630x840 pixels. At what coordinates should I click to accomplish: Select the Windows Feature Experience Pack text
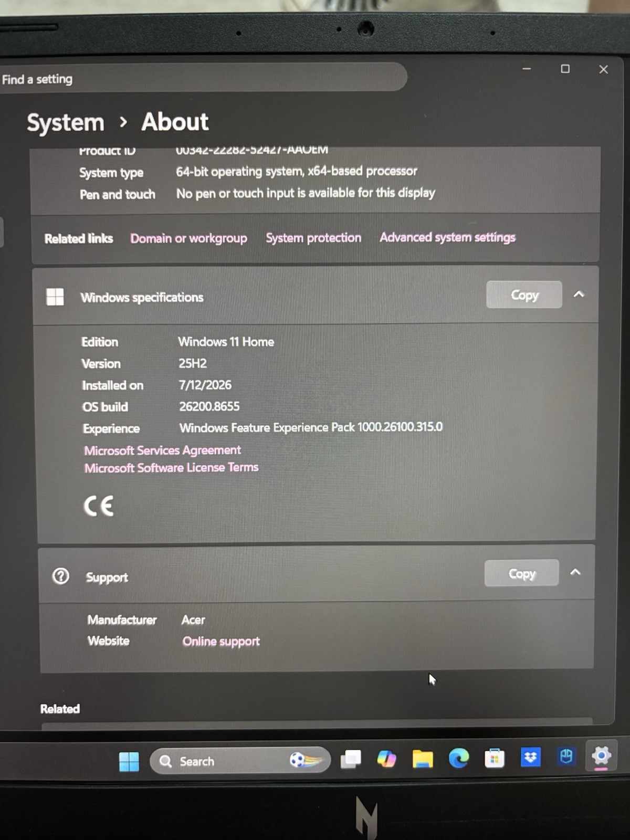pyautogui.click(x=311, y=427)
